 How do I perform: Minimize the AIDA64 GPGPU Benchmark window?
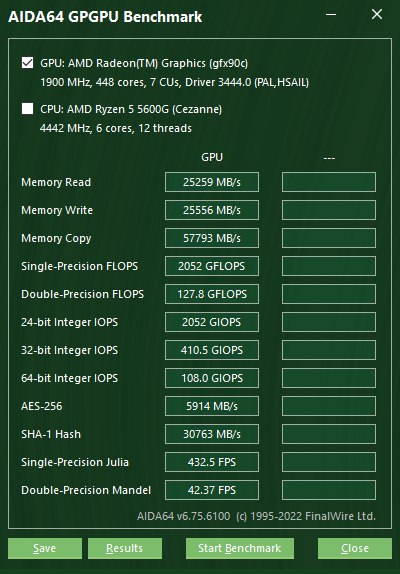point(331,15)
